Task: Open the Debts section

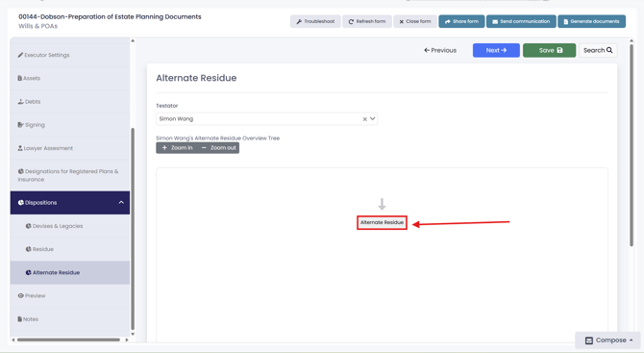Action: (70, 102)
